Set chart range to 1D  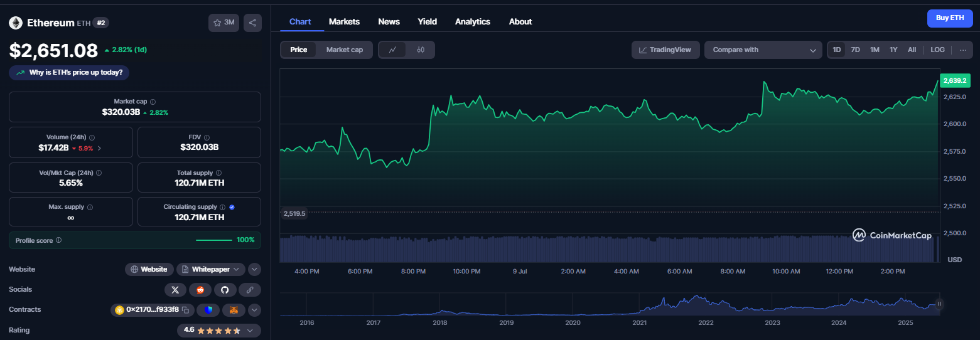(837, 50)
